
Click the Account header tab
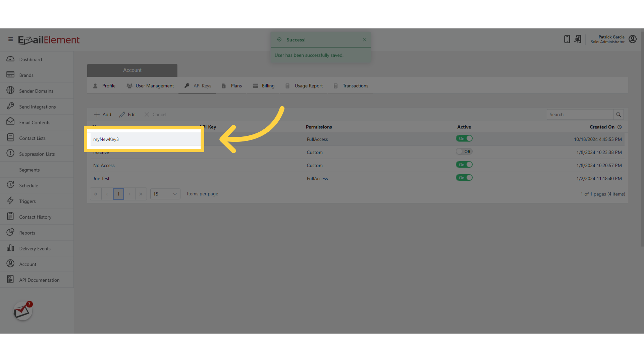coord(132,70)
